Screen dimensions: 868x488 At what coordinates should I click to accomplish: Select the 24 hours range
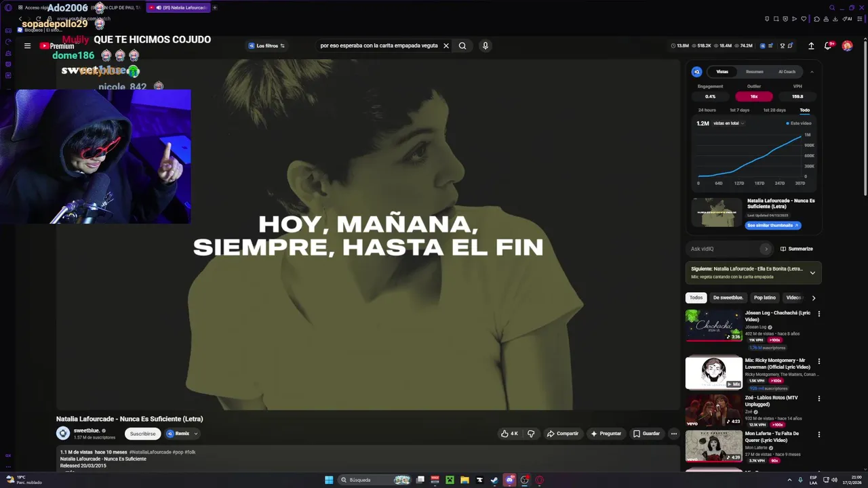pyautogui.click(x=707, y=110)
